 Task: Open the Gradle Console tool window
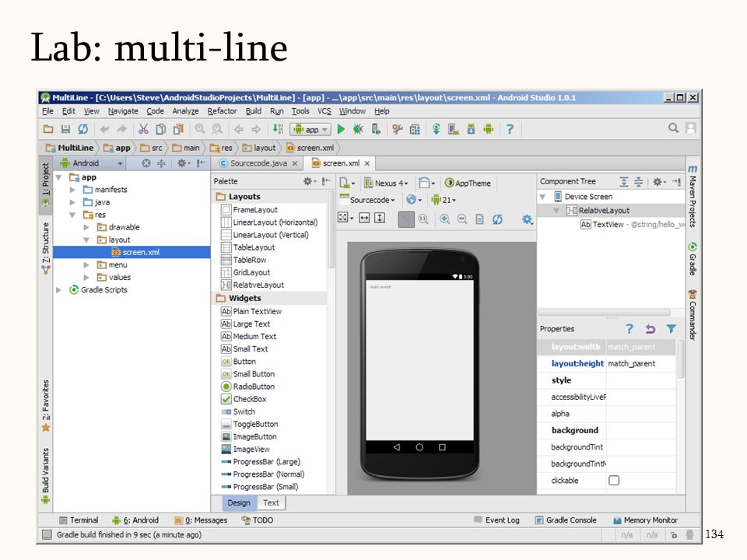tap(566, 520)
